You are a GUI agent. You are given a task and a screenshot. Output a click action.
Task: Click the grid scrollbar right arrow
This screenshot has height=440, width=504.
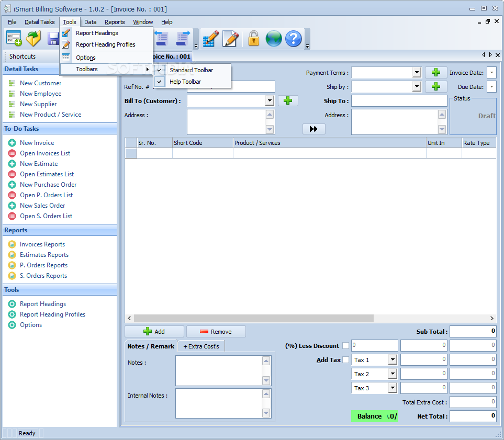click(x=491, y=318)
